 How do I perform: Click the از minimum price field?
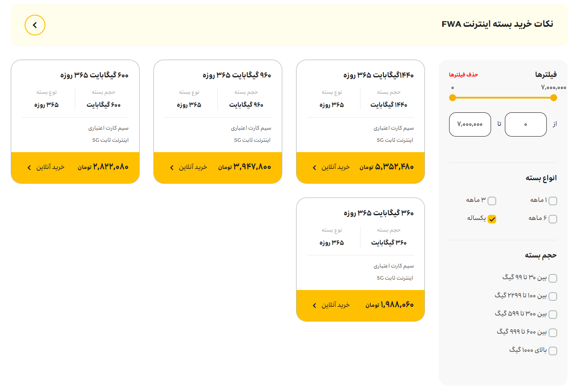click(526, 124)
